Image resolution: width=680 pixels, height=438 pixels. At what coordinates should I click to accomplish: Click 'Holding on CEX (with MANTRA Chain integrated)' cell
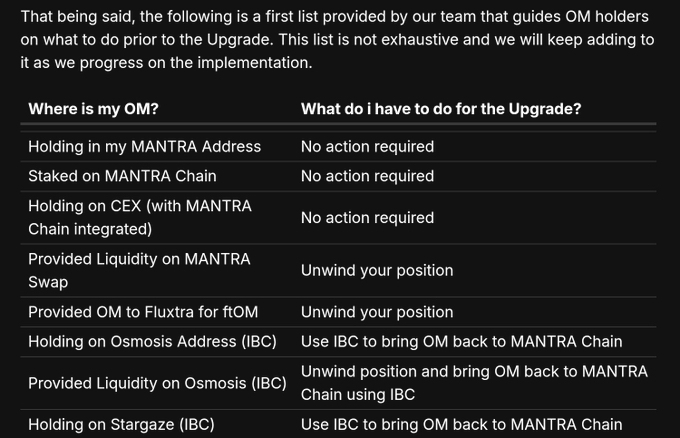[x=140, y=218]
